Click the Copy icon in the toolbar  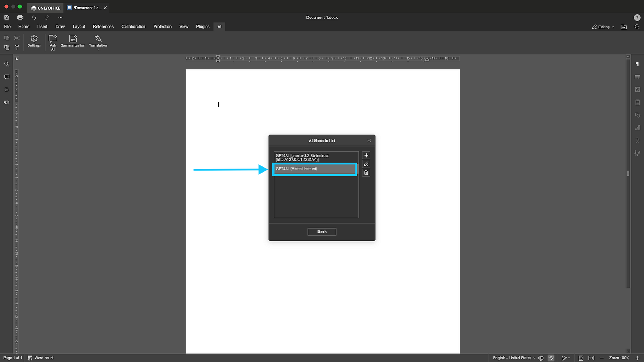tap(6, 38)
